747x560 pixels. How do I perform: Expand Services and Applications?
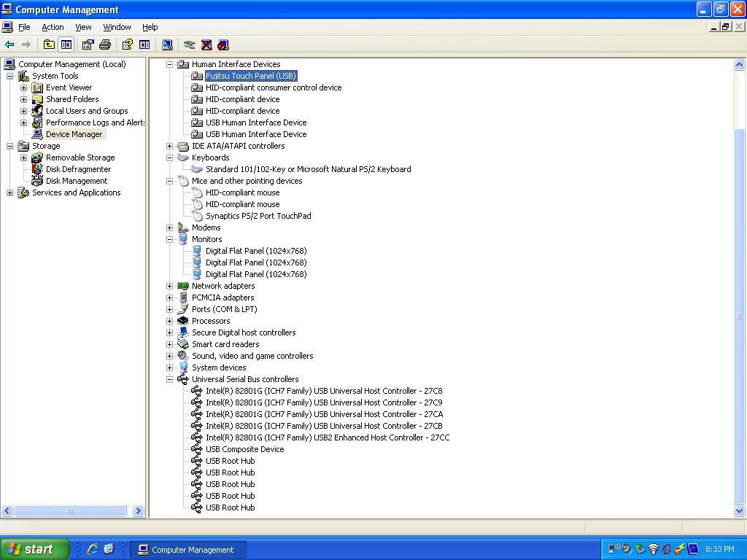9,192
